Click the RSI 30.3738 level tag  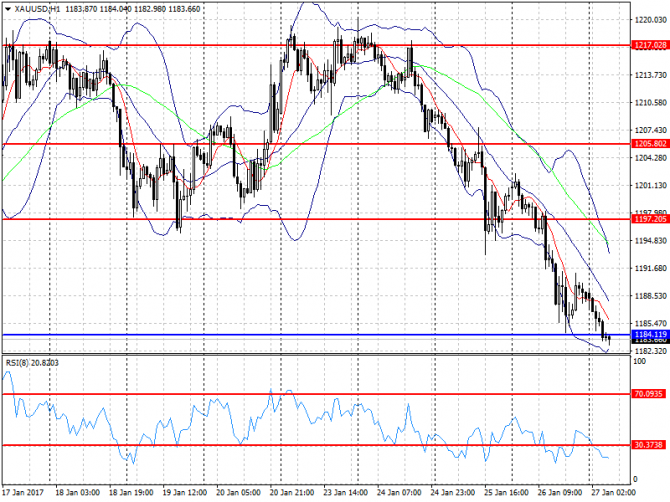(650, 445)
